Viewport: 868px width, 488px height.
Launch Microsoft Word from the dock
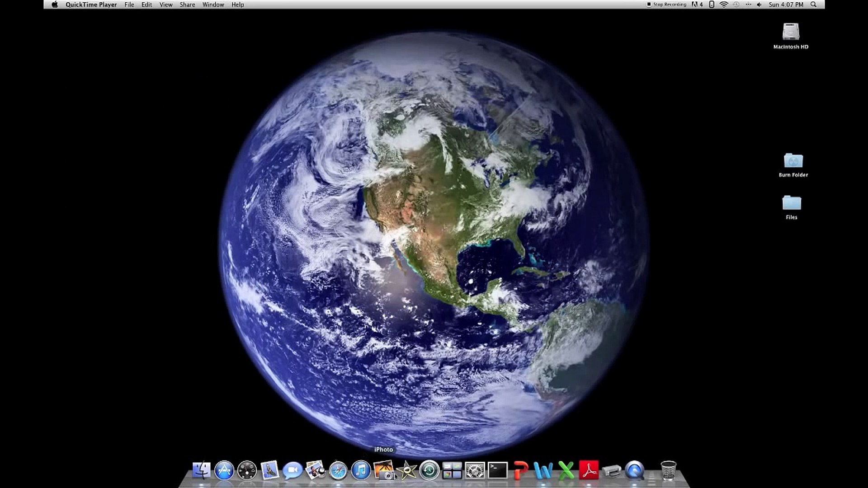(543, 470)
